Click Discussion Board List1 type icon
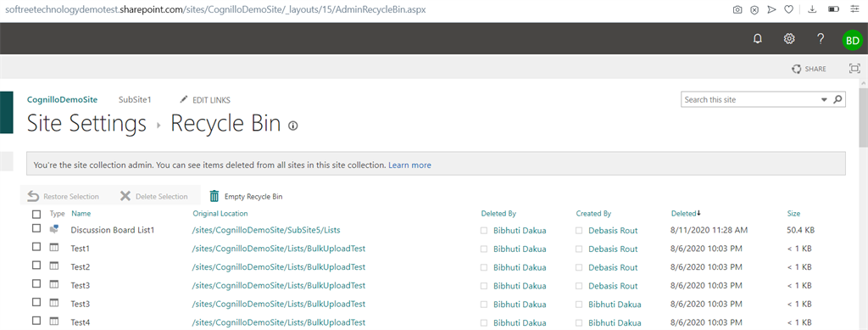This screenshot has width=868, height=330. (54, 229)
